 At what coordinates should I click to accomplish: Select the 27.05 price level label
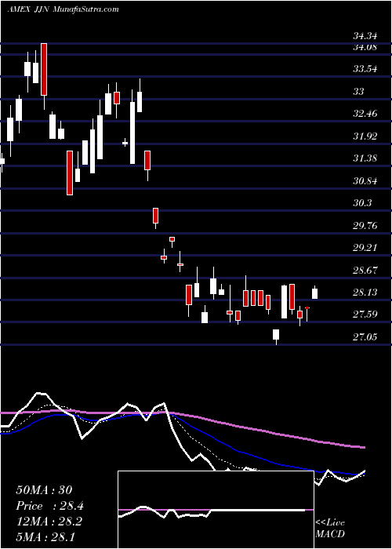click(x=365, y=337)
